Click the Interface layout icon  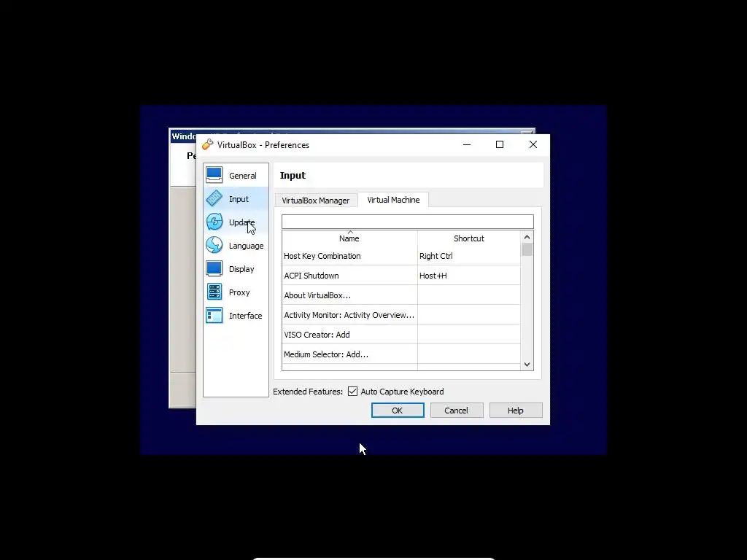[214, 315]
